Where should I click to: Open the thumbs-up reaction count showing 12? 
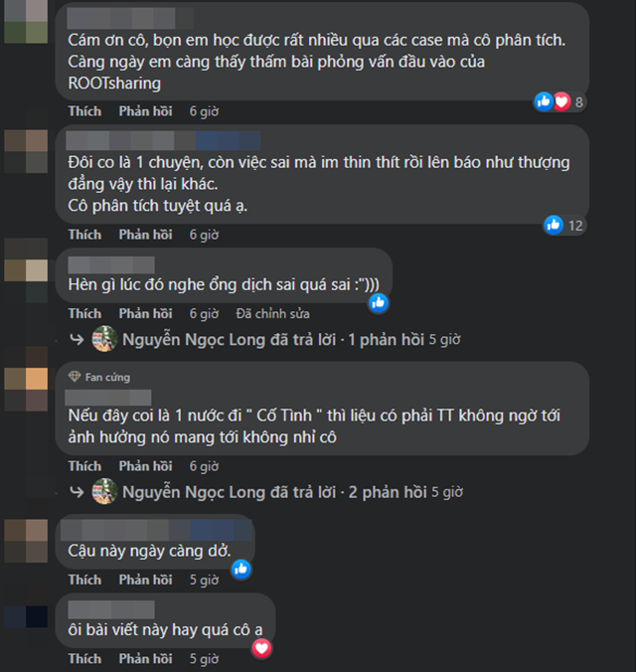(x=563, y=226)
